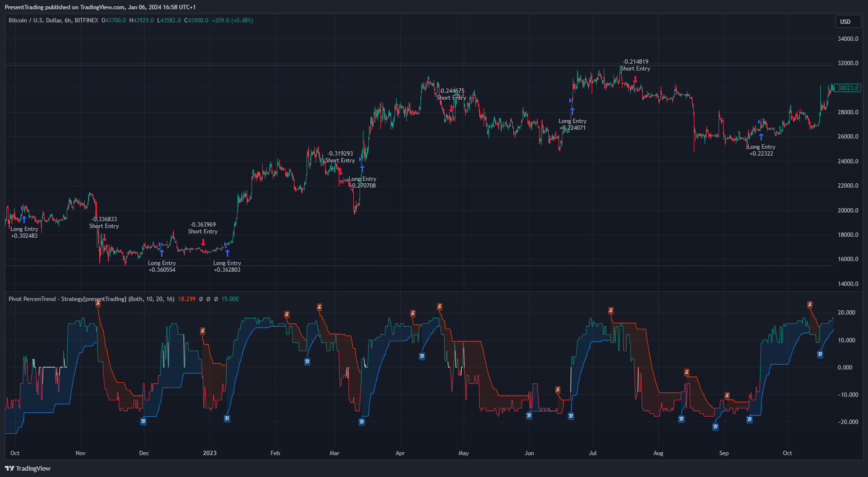Click blue up arrow above Long Entry +0.302483

[x=24, y=219]
